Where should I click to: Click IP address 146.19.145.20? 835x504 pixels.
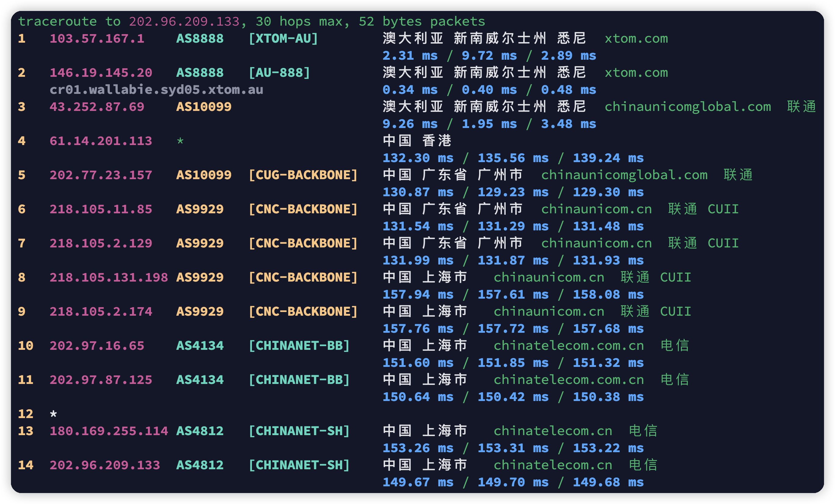101,73
